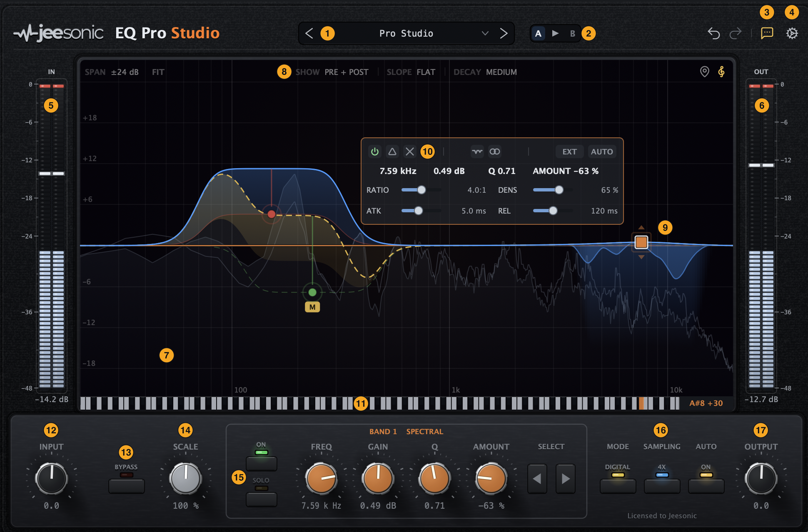
Task: Click the location pin marker icon
Action: point(704,72)
